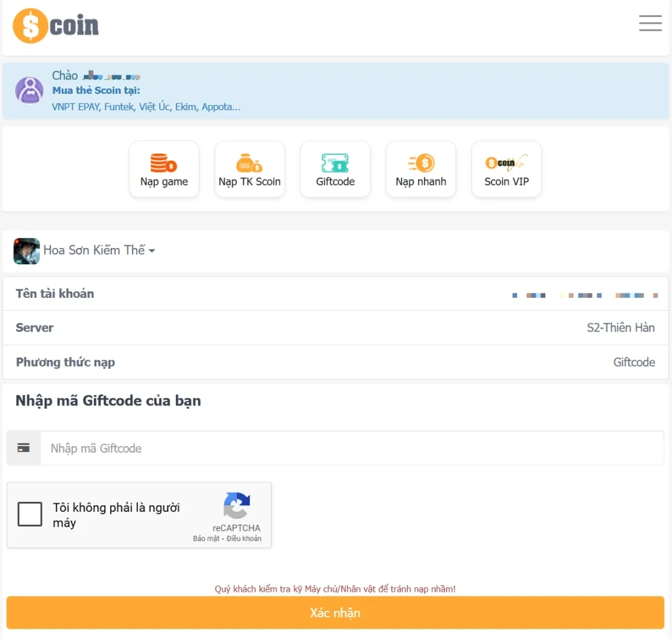Screen dimensions: 672x639
Task: Click the Scoin logo
Action: click(x=56, y=26)
